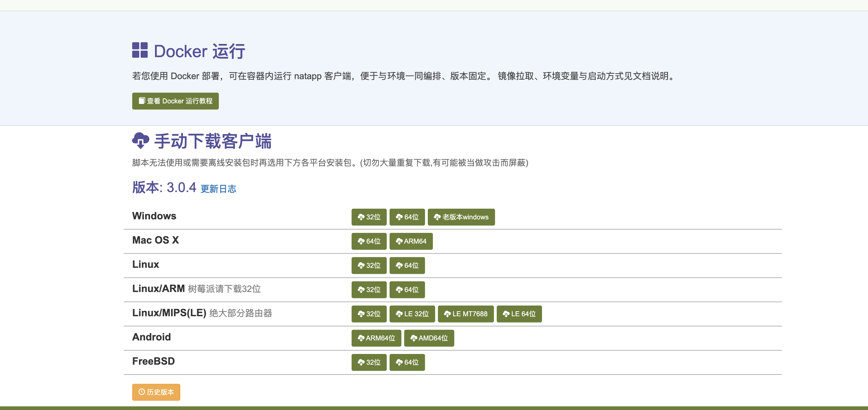
Task: Click the Windows row label
Action: pos(154,216)
